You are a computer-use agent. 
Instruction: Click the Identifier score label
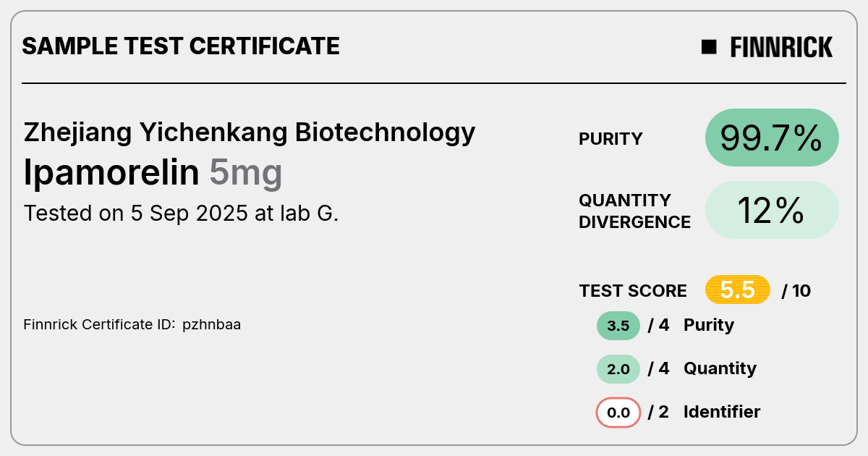[722, 412]
